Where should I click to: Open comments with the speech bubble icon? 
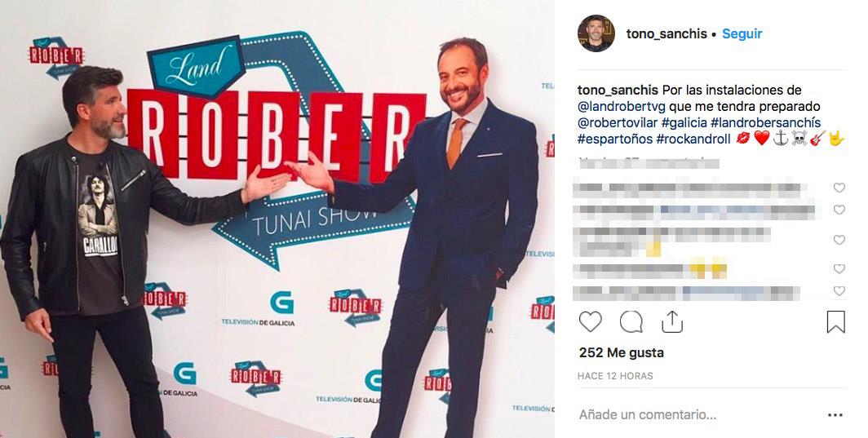[x=631, y=321]
